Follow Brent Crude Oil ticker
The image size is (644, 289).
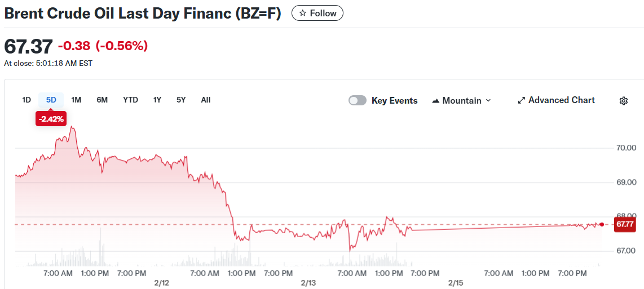click(317, 13)
